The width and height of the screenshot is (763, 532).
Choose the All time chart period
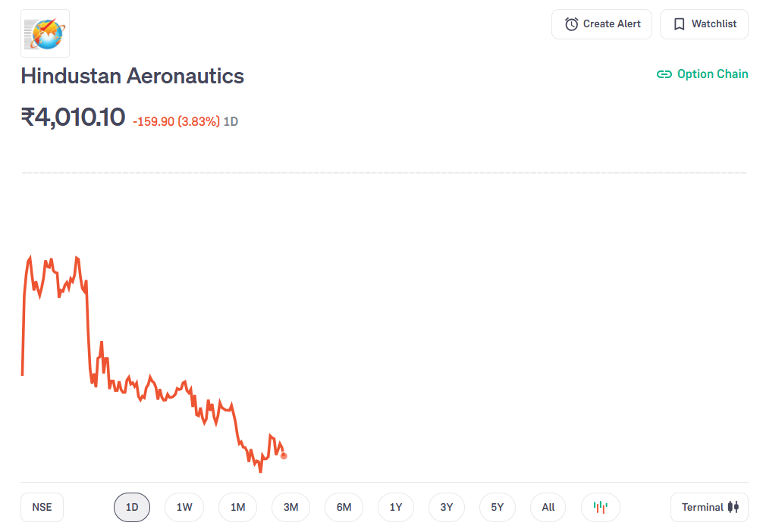click(x=548, y=507)
